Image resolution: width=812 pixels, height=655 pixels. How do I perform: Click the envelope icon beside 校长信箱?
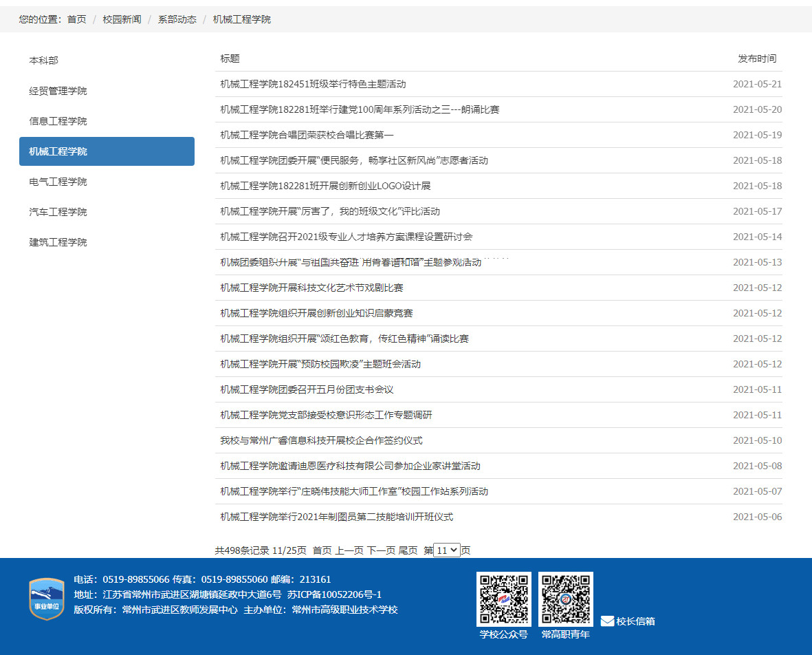point(607,621)
